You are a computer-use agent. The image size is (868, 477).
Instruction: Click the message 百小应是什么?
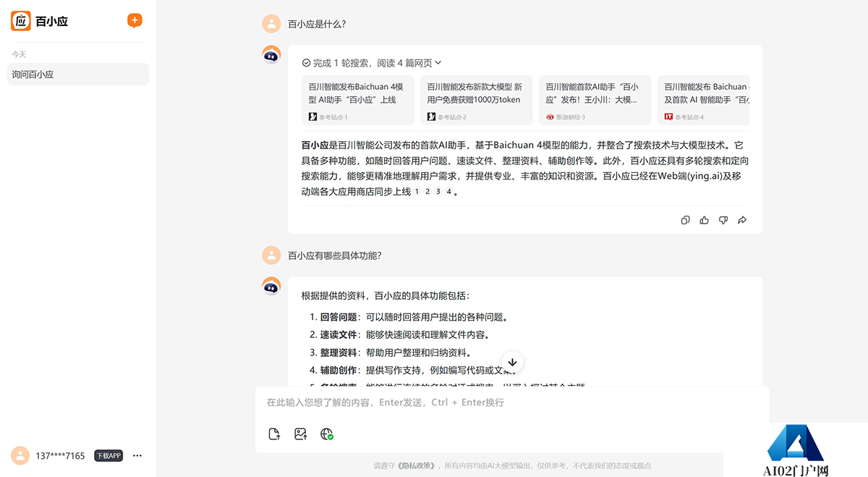pos(317,24)
